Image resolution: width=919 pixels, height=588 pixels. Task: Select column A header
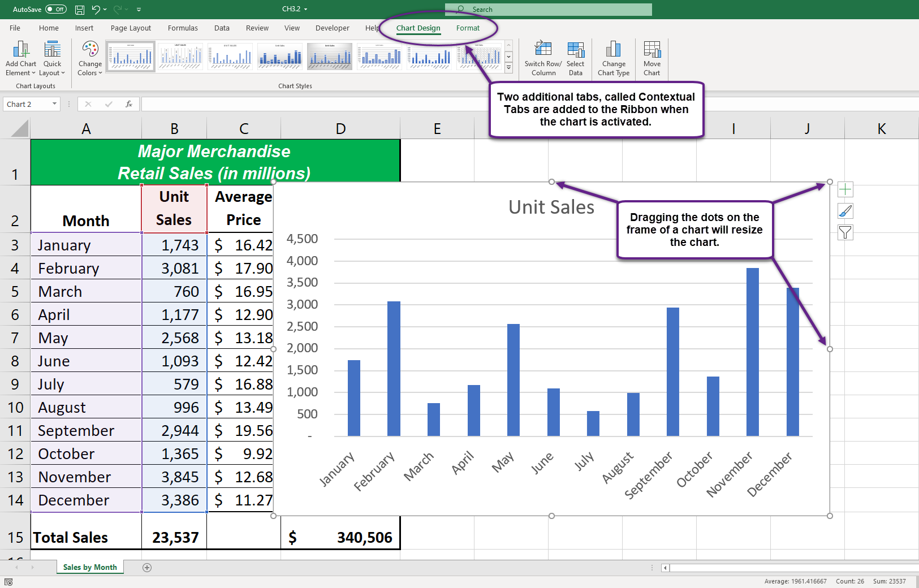[x=86, y=129]
